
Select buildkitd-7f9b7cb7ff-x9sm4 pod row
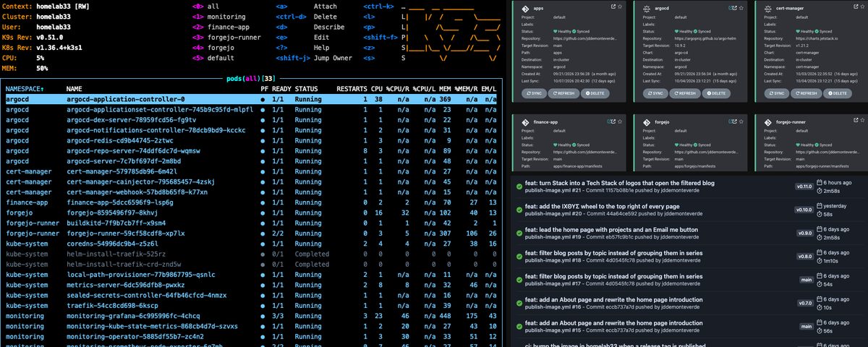tap(250, 223)
